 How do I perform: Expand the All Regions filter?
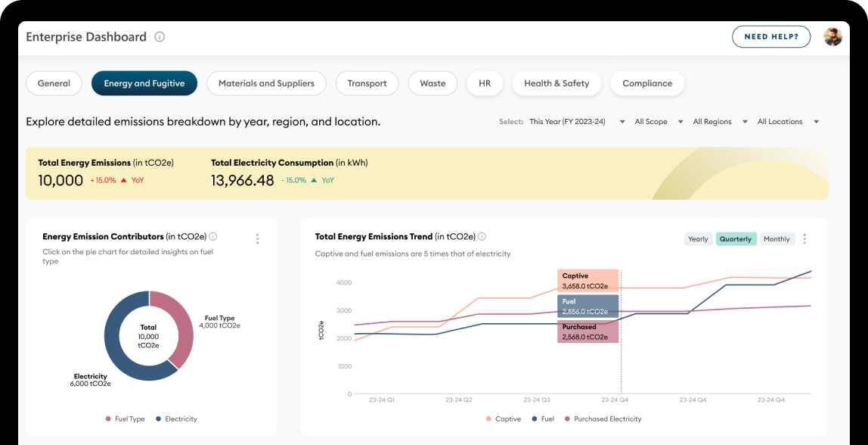click(720, 122)
